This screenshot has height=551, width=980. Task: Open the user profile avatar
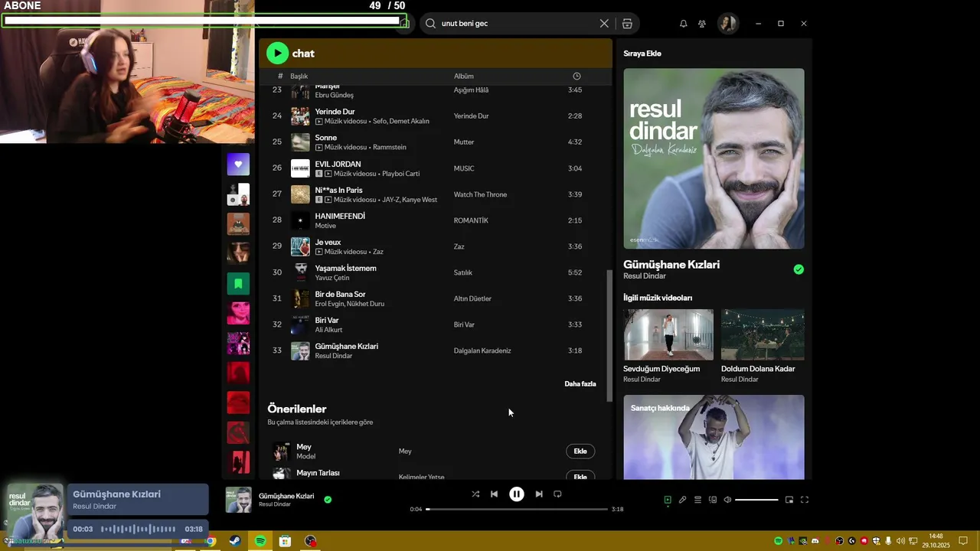click(x=727, y=24)
